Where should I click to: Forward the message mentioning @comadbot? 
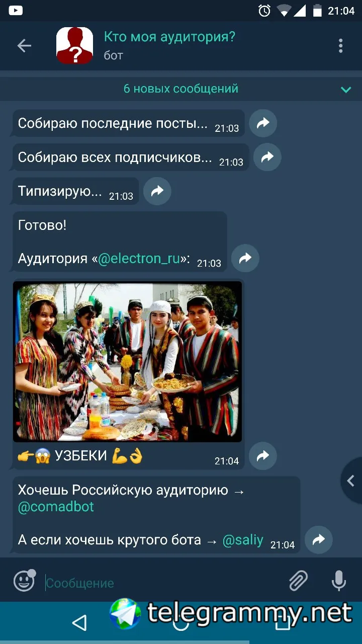tap(319, 540)
